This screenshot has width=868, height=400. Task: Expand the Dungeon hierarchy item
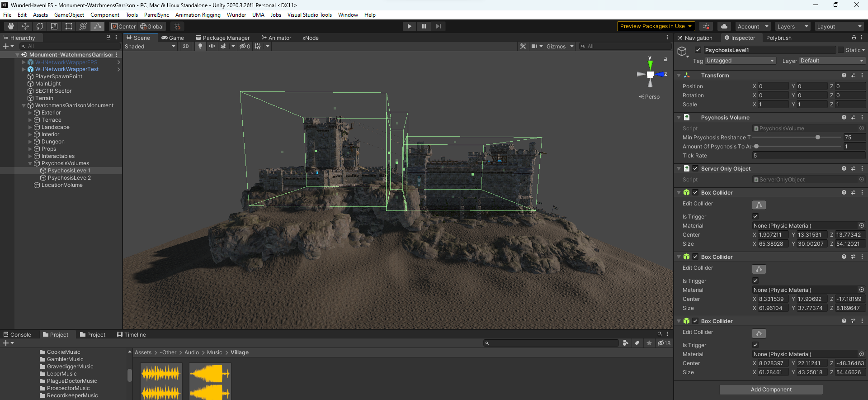pos(30,142)
